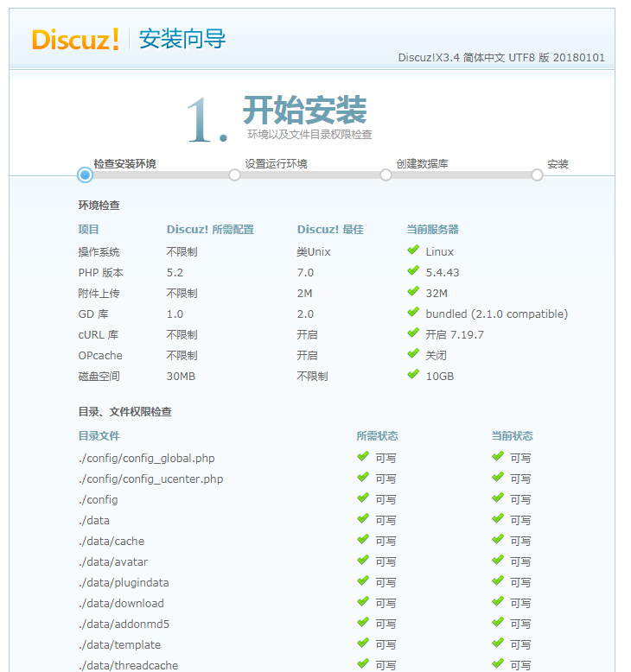
Task: Click path ./config/config_global.php
Action: 147,458
